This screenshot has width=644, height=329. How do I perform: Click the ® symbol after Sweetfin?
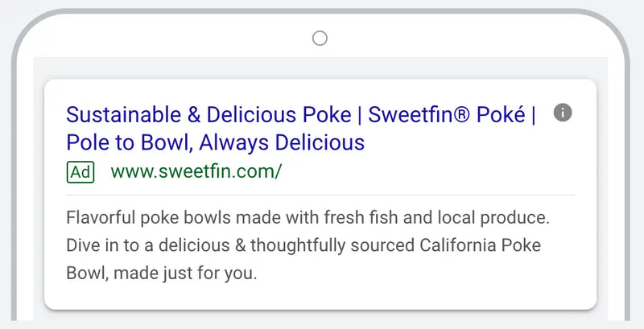point(467,114)
